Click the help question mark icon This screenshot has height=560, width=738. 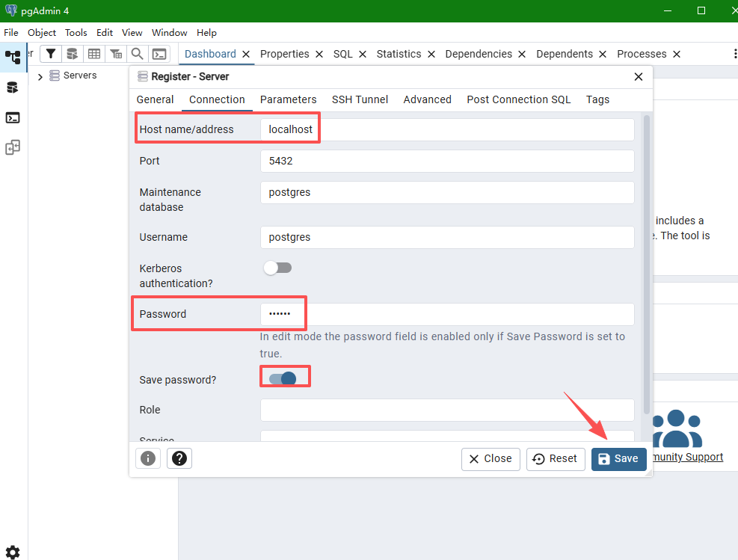(179, 458)
